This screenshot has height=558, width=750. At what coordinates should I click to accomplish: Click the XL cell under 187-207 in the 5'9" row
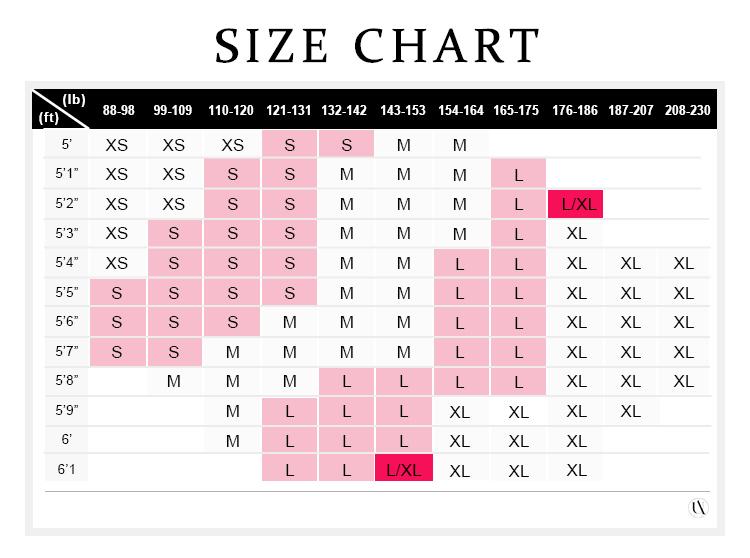point(630,411)
